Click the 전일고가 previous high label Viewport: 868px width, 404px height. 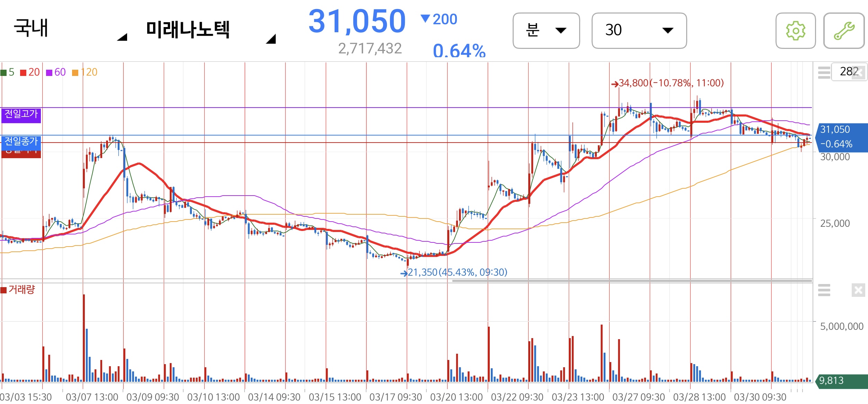(x=21, y=115)
